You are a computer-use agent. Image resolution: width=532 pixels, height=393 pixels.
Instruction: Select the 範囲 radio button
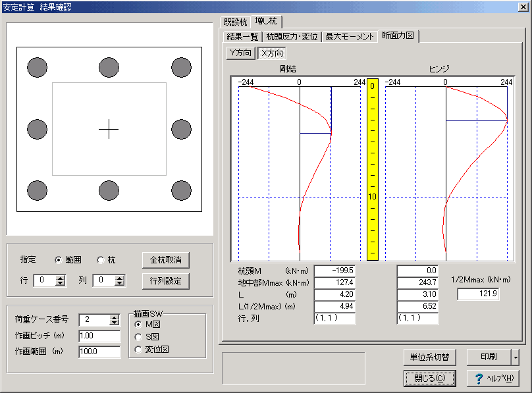(x=59, y=260)
